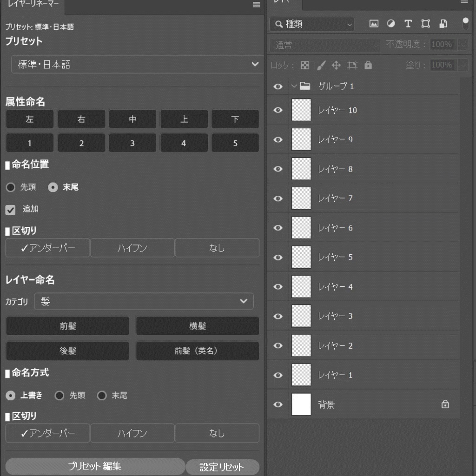Select 先頭 radio under 命名方式
This screenshot has height=476, width=476.
click(59, 396)
